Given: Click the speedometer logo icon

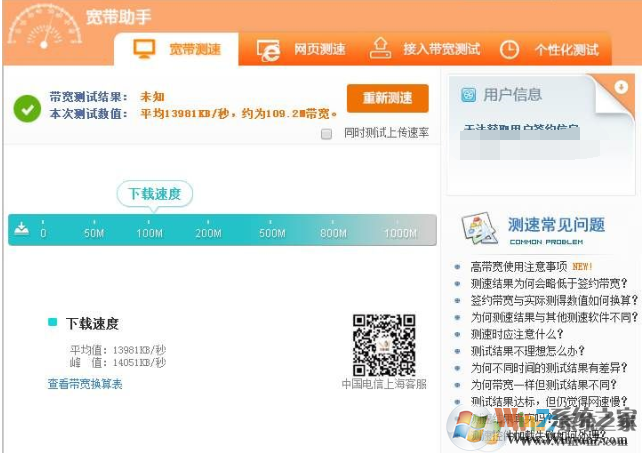Looking at the screenshot, I should click(44, 26).
